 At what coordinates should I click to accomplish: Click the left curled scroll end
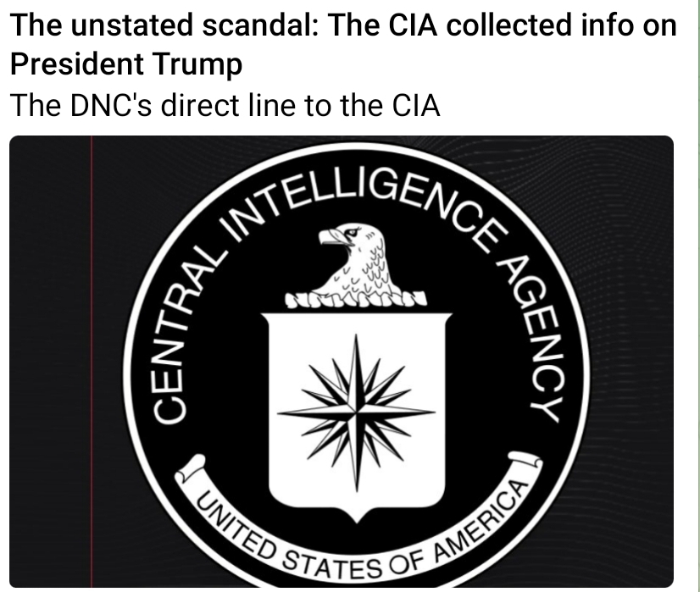[x=191, y=468]
